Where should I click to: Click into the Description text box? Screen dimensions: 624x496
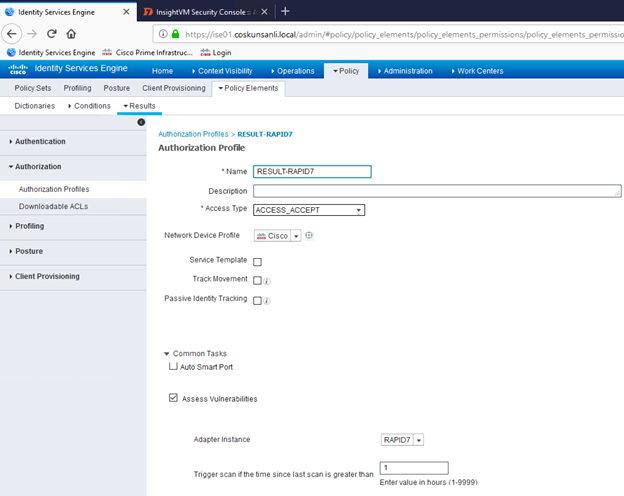(x=437, y=191)
